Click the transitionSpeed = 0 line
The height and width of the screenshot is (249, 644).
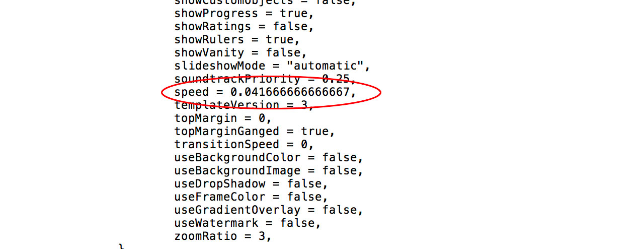[x=245, y=145]
